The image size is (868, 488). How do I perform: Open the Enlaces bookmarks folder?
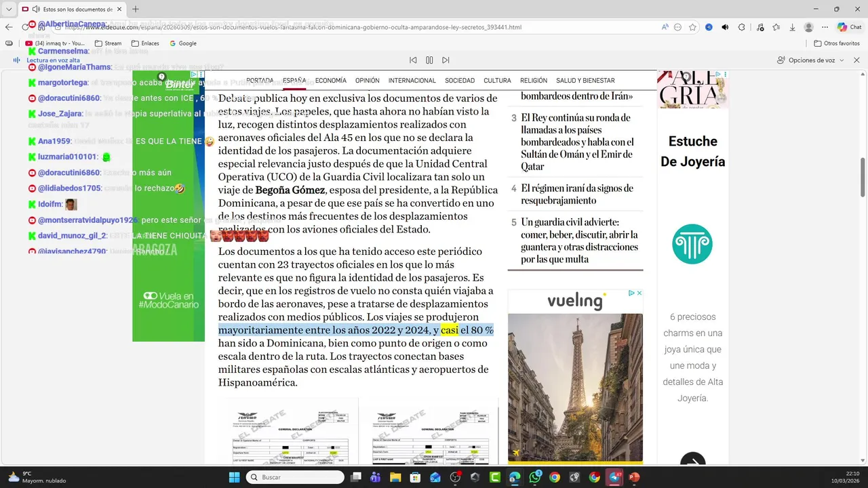145,43
